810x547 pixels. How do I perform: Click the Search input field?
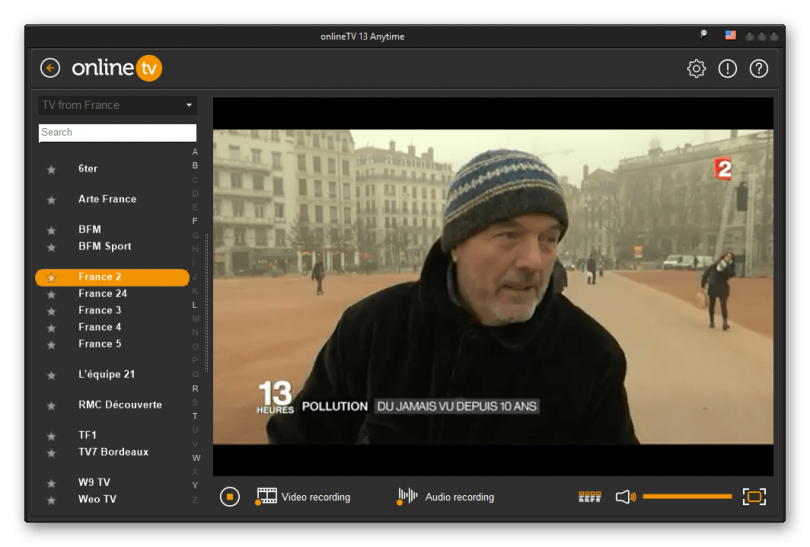click(x=117, y=132)
